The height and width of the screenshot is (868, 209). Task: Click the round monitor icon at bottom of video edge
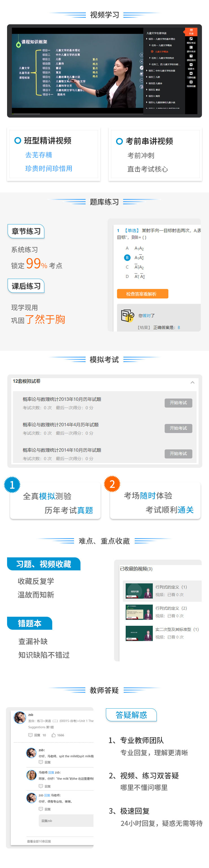[x=142, y=86]
